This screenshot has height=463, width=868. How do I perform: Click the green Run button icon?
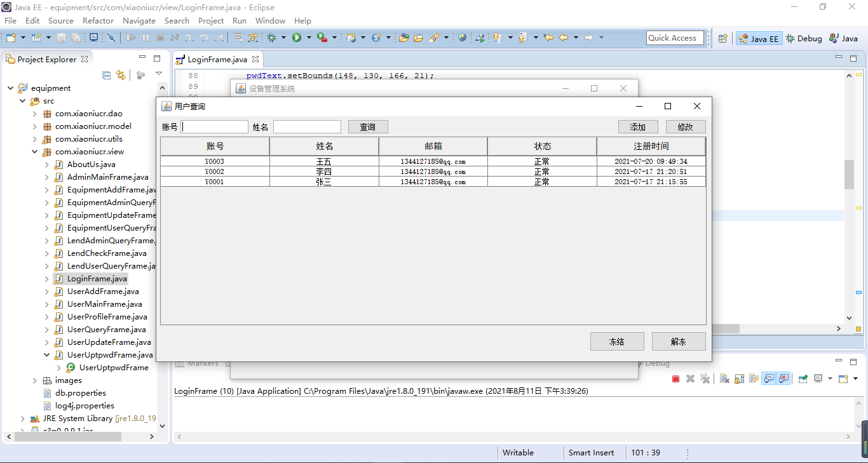coord(297,38)
